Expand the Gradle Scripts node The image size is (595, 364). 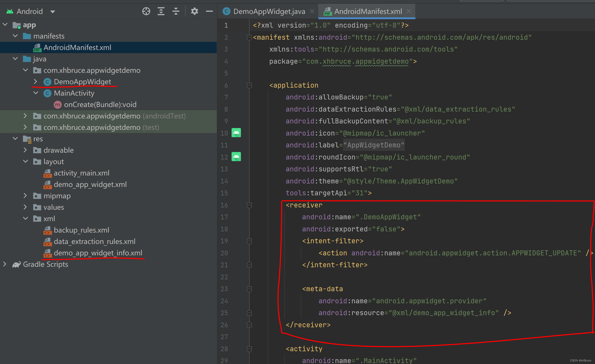pos(5,264)
